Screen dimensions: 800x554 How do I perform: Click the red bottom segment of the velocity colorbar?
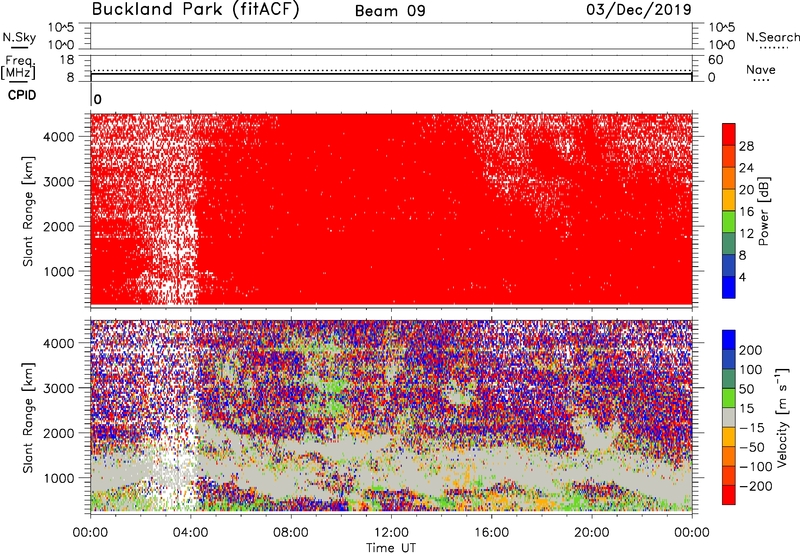(x=729, y=495)
